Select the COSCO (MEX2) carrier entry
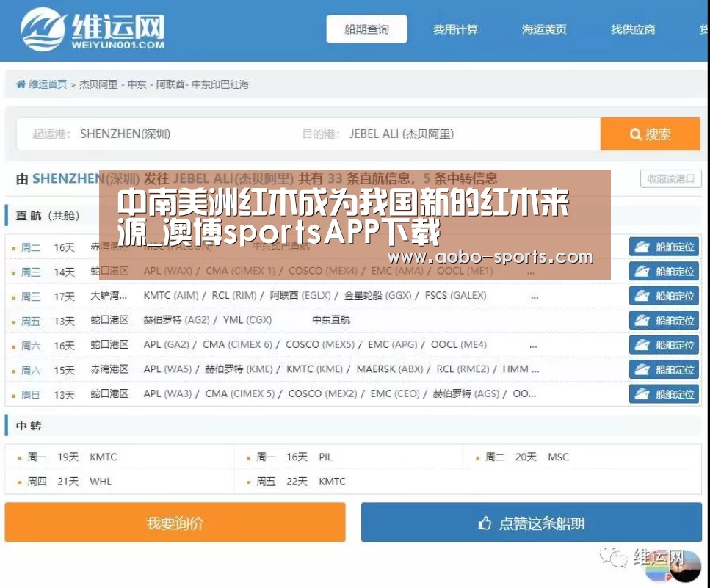The width and height of the screenshot is (710, 588). point(323,393)
